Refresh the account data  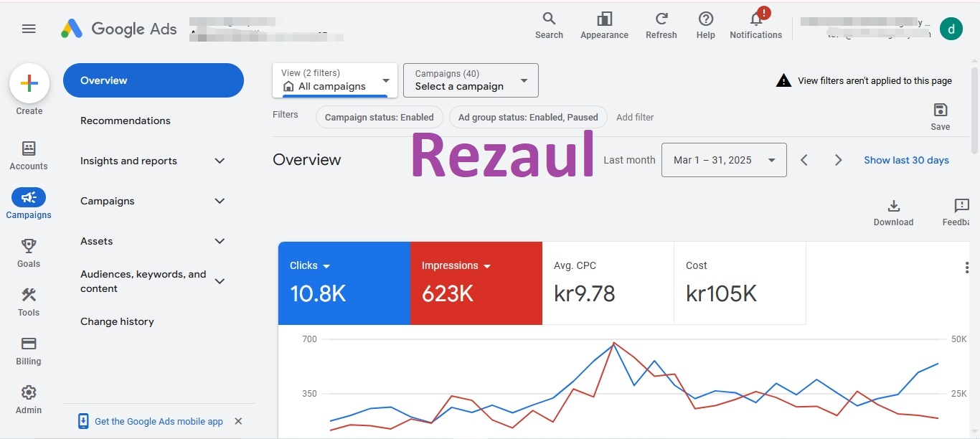(x=661, y=25)
